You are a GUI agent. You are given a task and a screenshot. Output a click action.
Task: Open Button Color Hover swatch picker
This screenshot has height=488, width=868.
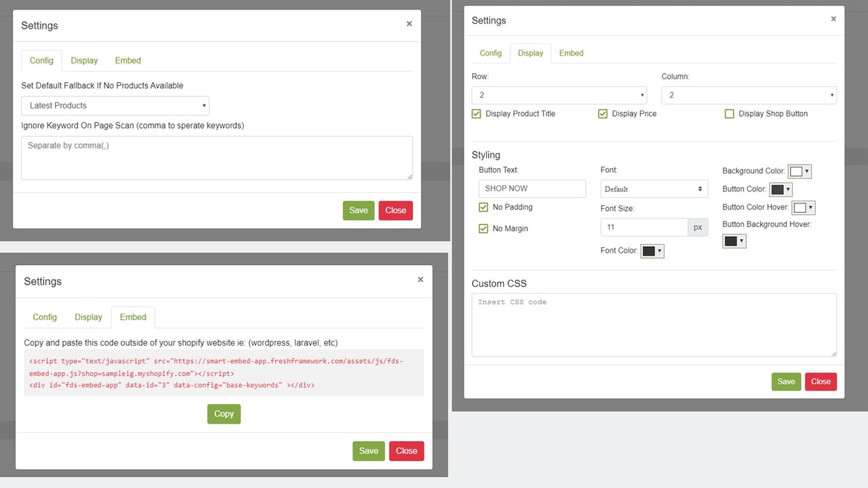804,207
